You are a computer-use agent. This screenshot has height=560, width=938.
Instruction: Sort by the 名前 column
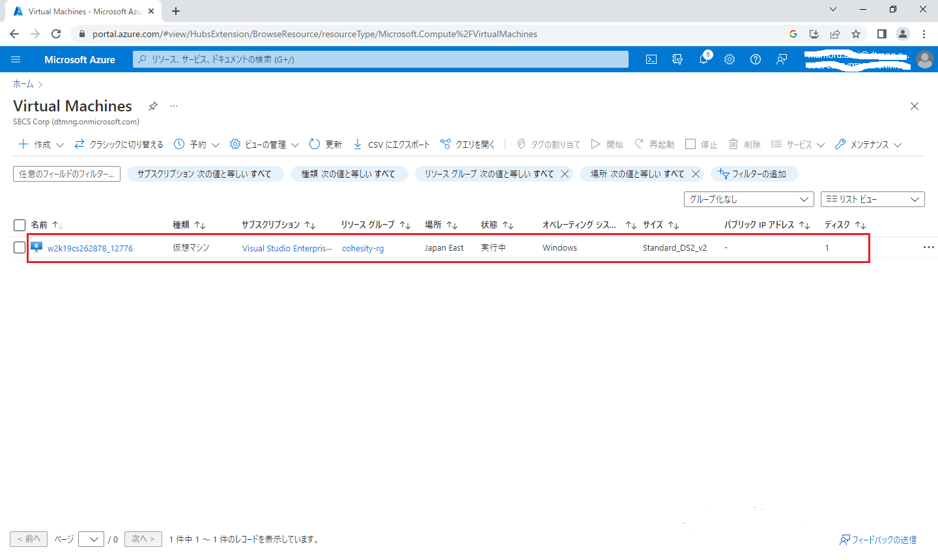[x=47, y=225]
